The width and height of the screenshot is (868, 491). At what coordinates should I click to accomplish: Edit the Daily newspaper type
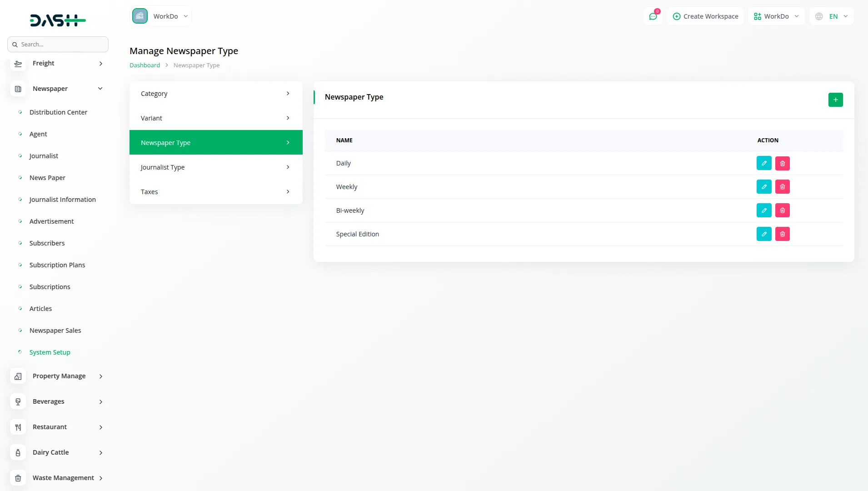click(764, 163)
